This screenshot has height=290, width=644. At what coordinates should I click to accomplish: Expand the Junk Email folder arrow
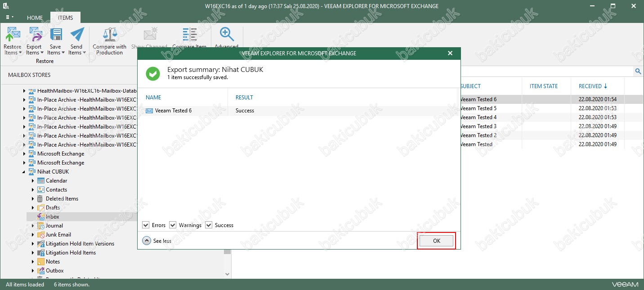point(33,235)
